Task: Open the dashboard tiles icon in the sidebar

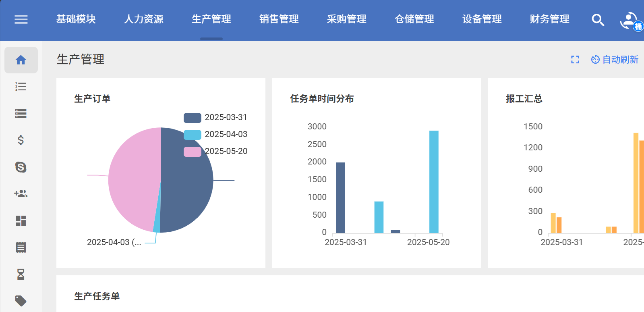Action: click(21, 220)
